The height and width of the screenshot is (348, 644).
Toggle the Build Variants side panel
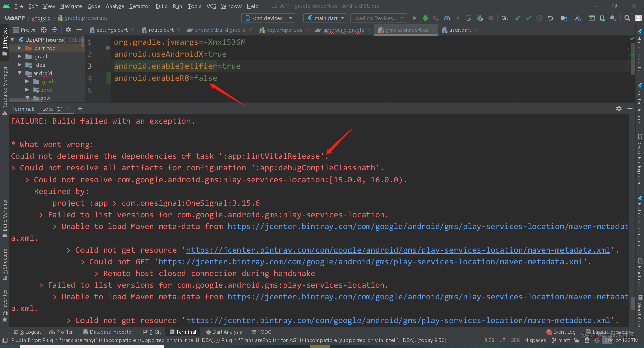point(5,218)
